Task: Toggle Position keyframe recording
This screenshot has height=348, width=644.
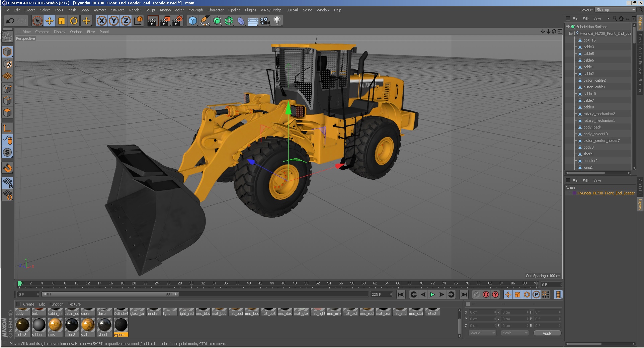Action: pos(508,294)
